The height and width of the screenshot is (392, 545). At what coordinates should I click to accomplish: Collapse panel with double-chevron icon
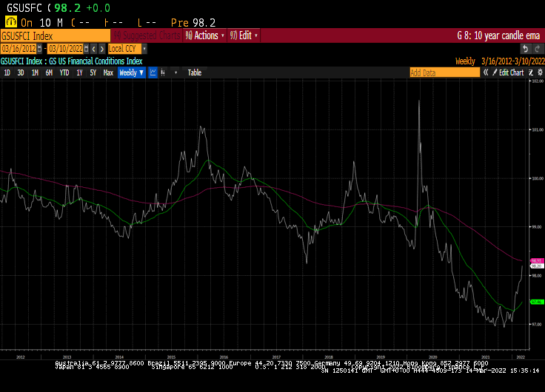[486, 72]
